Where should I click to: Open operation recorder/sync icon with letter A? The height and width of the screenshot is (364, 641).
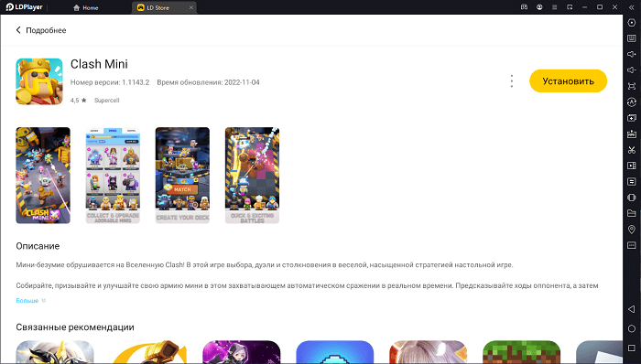point(632,102)
